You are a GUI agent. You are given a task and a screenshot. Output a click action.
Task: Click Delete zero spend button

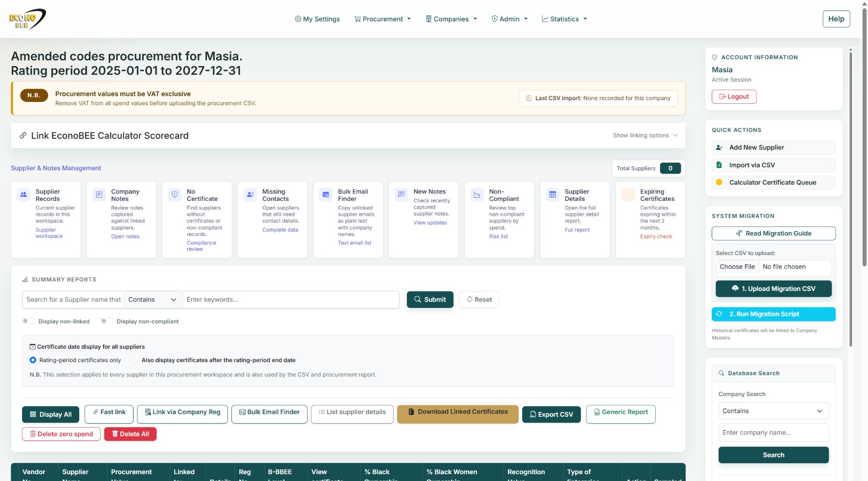(61, 434)
